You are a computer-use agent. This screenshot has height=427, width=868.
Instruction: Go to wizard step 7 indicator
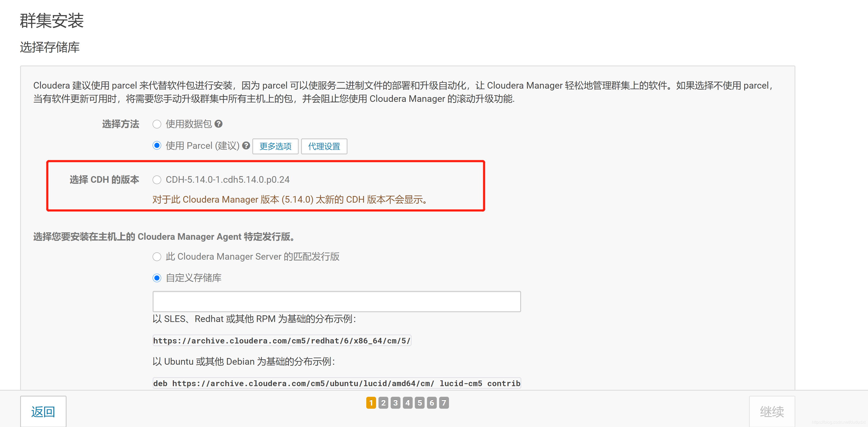(444, 402)
